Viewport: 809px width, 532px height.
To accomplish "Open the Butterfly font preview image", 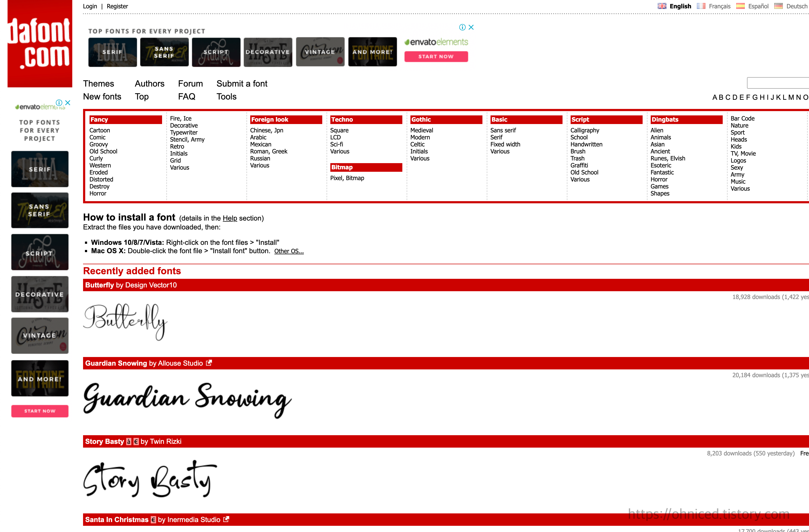I will (x=125, y=321).
